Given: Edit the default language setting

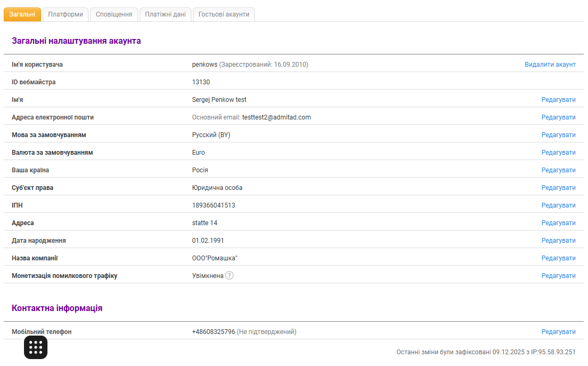Looking at the screenshot, I should click(x=558, y=135).
